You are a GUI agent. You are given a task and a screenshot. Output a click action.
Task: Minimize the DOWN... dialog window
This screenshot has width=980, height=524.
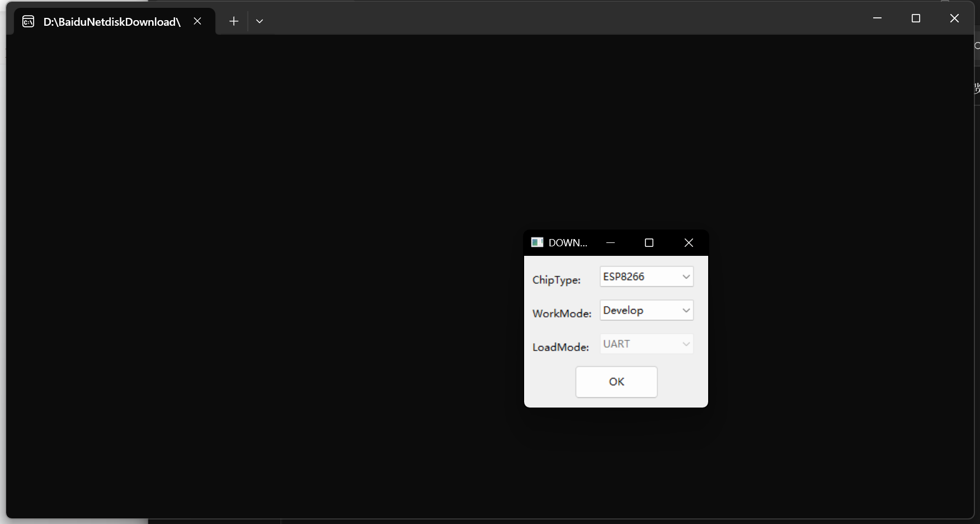[x=611, y=242]
